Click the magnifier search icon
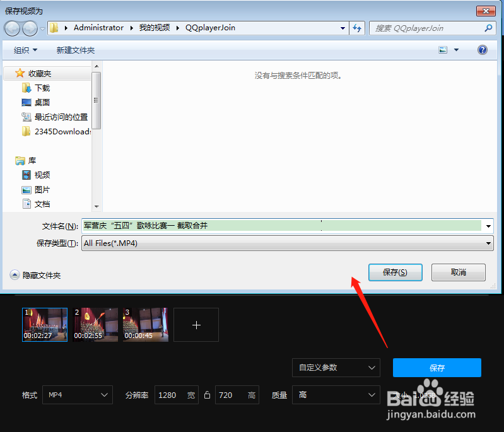The width and height of the screenshot is (504, 432). 488,28
